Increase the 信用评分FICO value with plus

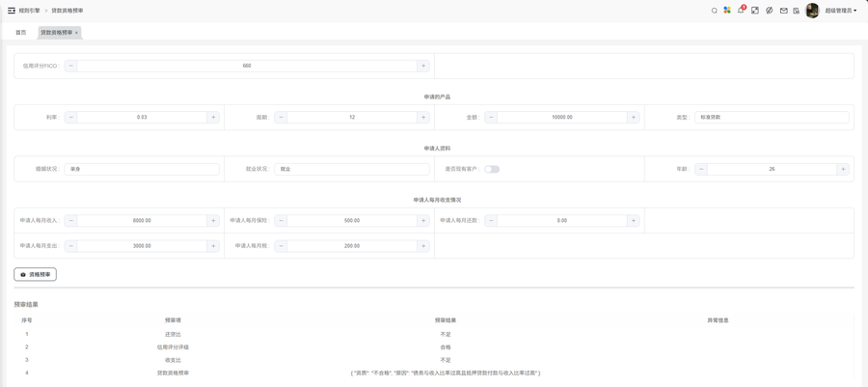click(422, 66)
